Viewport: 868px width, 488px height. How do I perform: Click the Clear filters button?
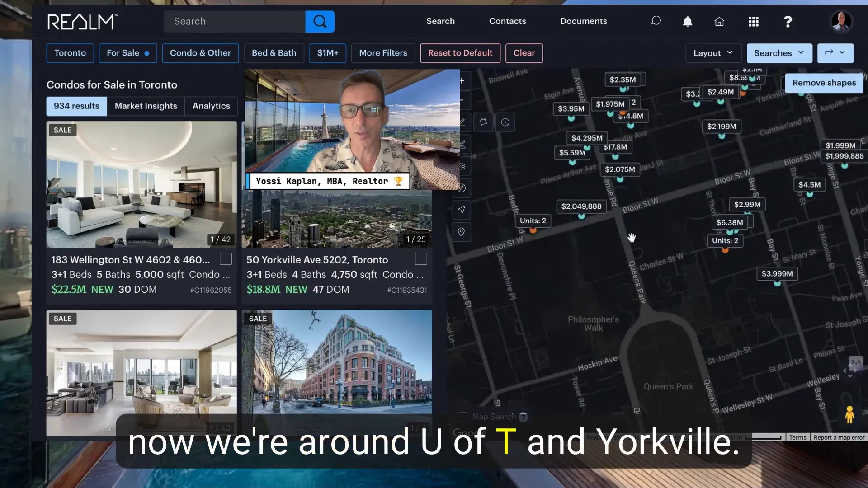tap(524, 53)
